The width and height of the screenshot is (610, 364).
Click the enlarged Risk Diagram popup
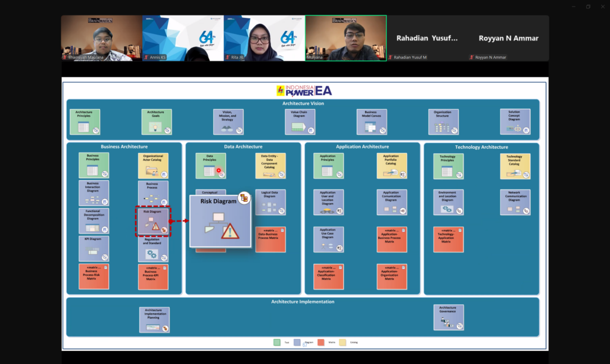(x=220, y=221)
